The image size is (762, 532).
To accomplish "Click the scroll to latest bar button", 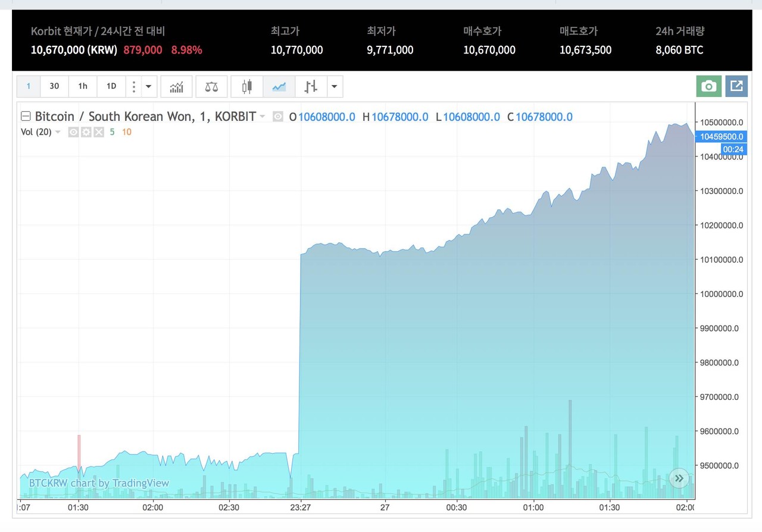I will 679,478.
